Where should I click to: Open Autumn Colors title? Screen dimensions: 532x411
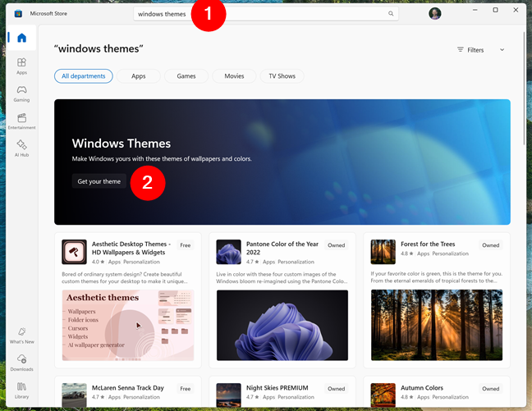(422, 388)
